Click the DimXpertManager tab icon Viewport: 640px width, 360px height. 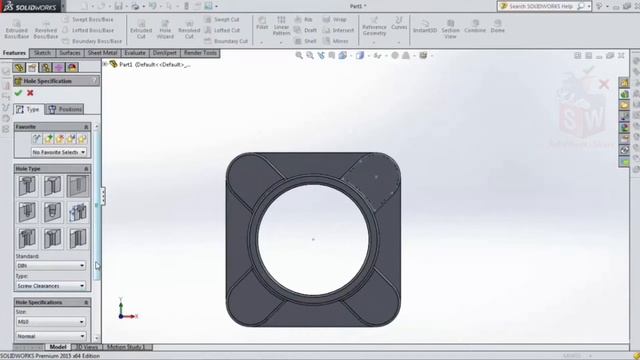(x=59, y=67)
